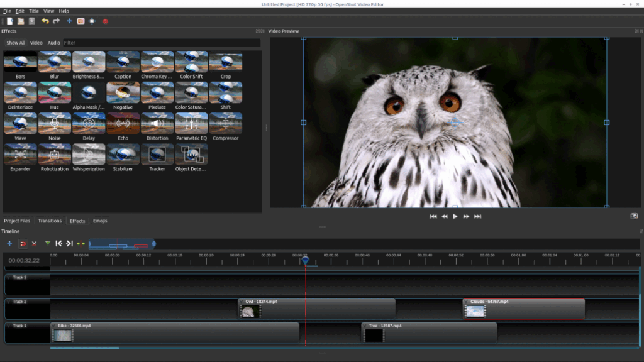644x362 pixels.
Task: Expand the Track 3 options arrow
Action: [9, 277]
